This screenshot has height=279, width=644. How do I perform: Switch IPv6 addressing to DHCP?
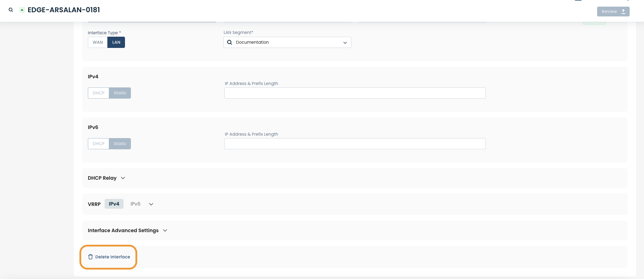98,144
